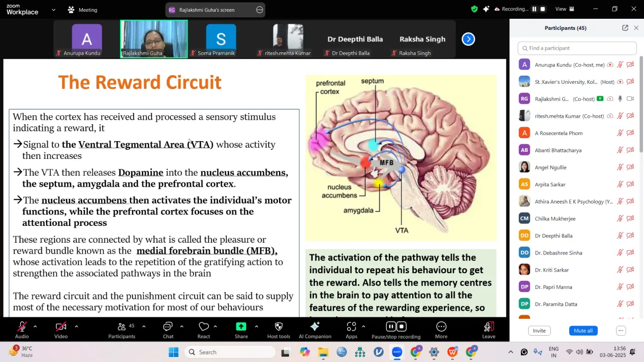Click the React heart icon

click(x=204, y=327)
